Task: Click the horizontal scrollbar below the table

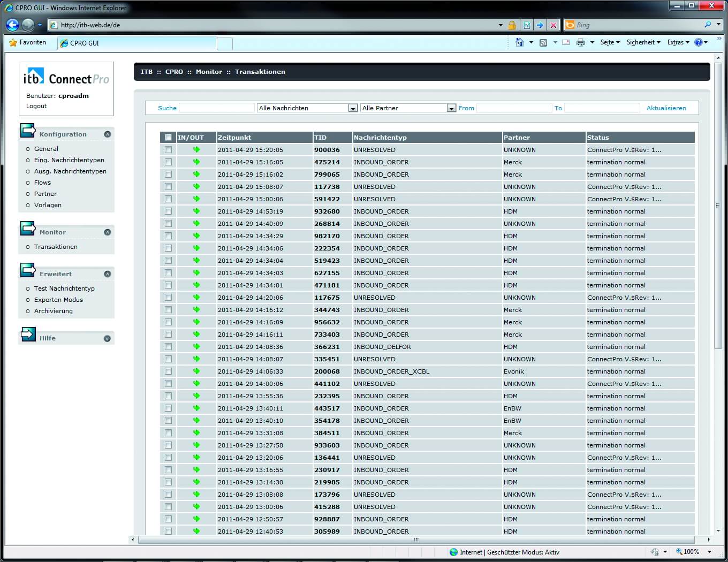Action: [x=416, y=540]
